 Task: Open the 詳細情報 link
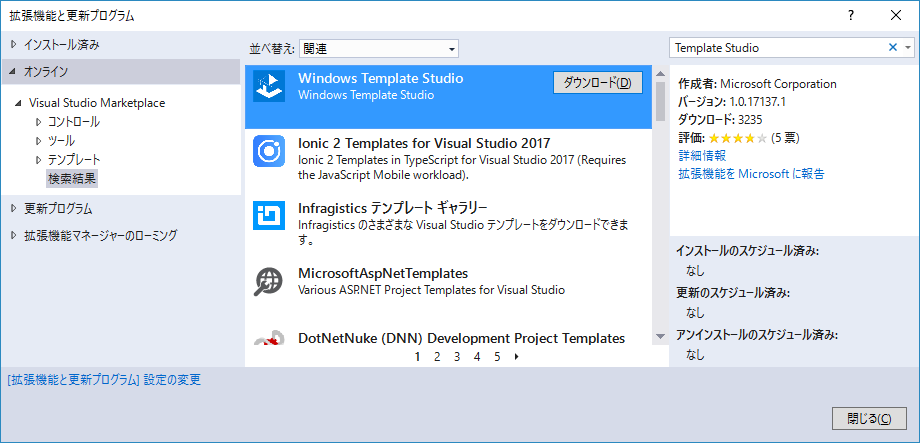[702, 155]
